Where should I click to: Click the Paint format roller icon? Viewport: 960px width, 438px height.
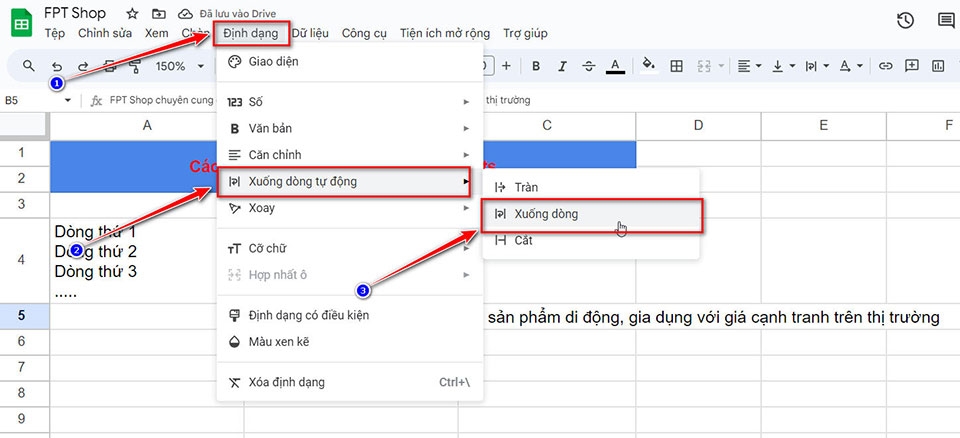click(x=135, y=66)
